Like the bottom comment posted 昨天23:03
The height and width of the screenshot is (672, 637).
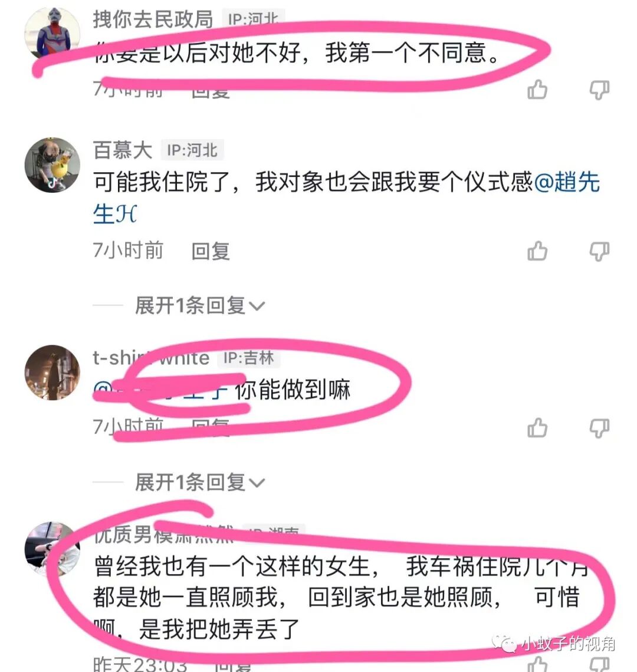(x=537, y=665)
